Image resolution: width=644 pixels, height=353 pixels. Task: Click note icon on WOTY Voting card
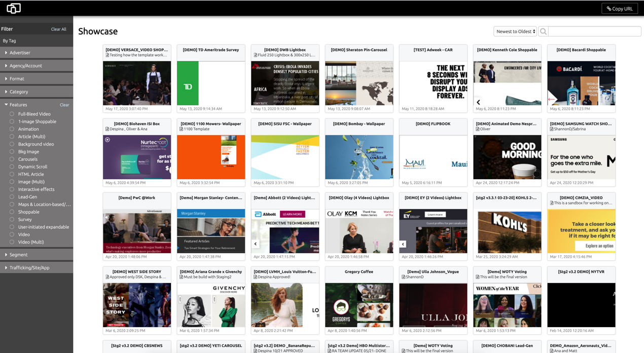pos(477,277)
